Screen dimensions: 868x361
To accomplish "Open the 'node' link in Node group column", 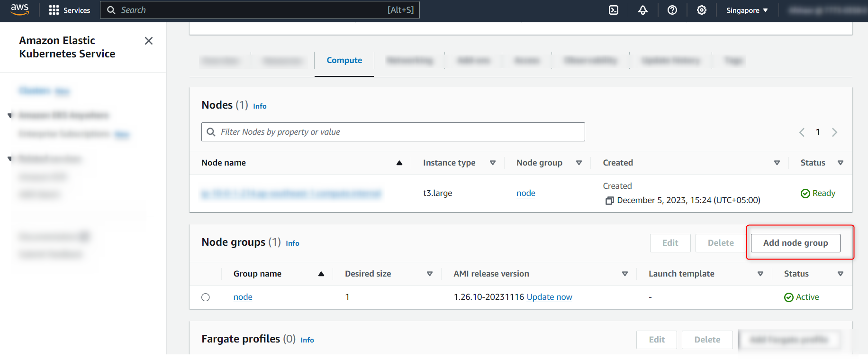I will (x=526, y=193).
